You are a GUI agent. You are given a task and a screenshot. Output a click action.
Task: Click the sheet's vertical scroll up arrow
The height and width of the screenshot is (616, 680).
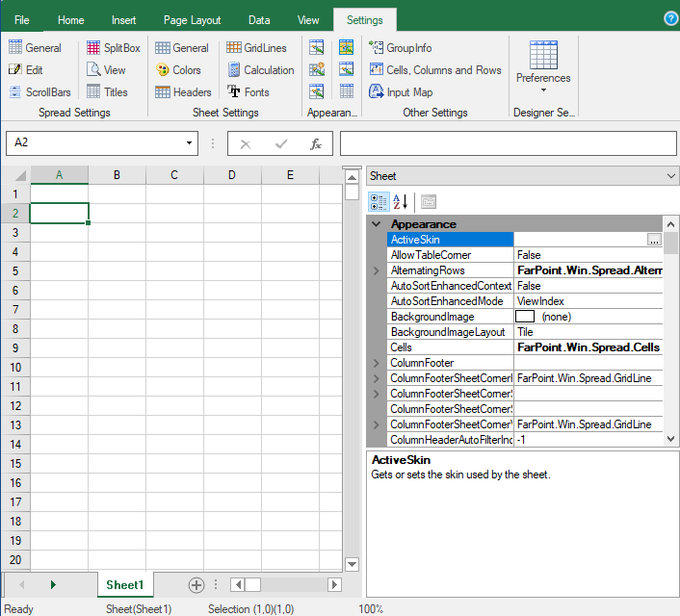coord(352,177)
